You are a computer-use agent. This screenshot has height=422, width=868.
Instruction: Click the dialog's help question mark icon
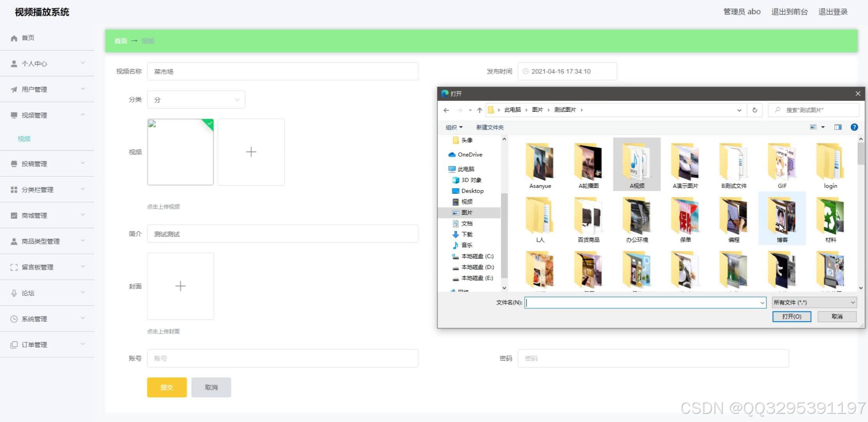point(854,127)
